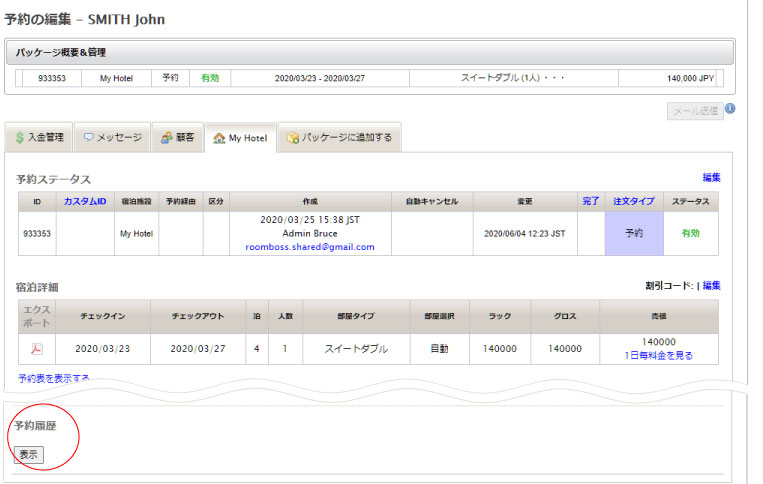
Task: Open the パッケージに追加する tab
Action: pos(339,138)
